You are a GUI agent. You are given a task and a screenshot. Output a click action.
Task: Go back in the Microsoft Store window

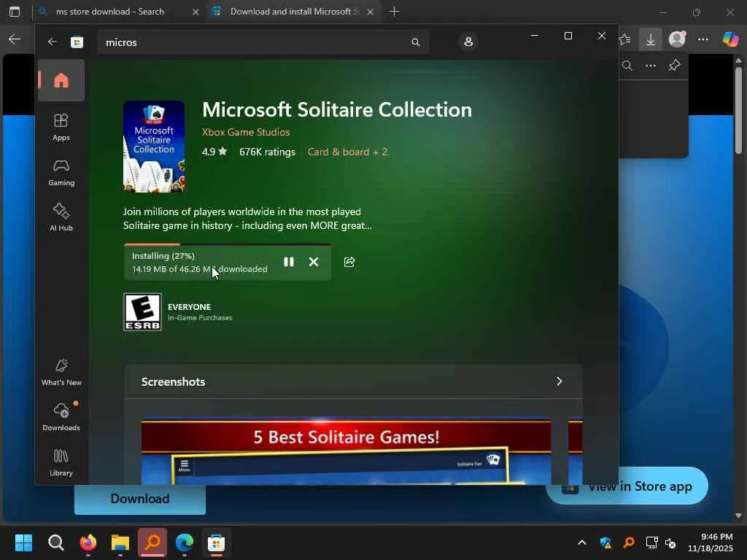(53, 42)
